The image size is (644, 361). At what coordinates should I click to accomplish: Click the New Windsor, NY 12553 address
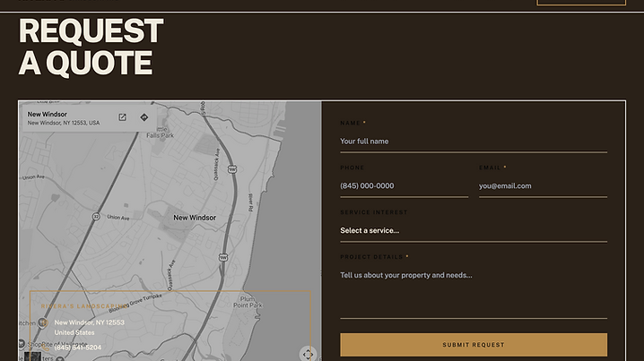90,322
